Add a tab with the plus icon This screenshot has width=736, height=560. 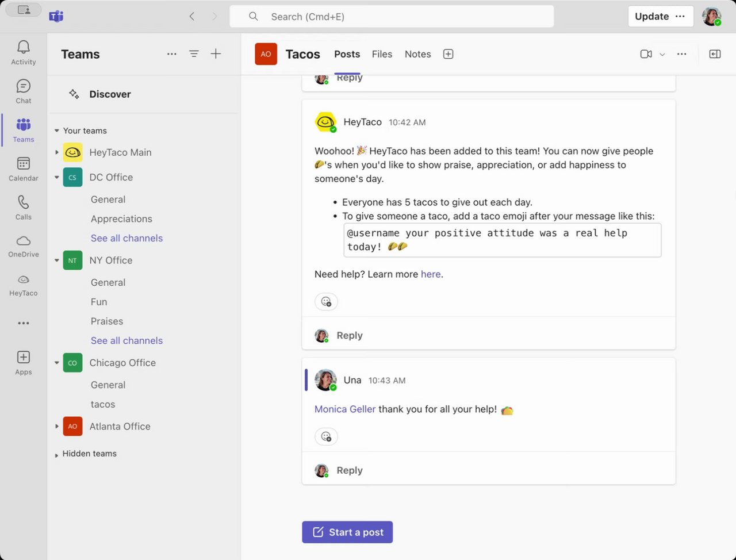448,54
